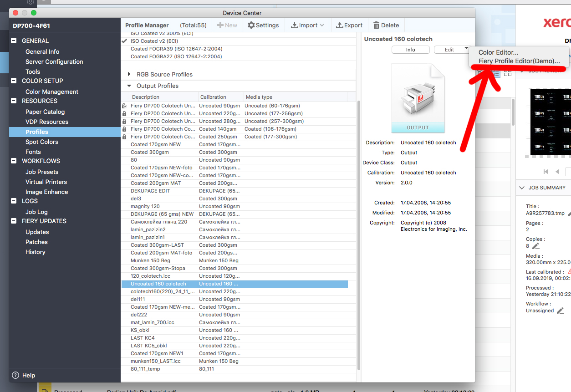Click the lock icon on Coated 250gsm row
The image size is (571, 392).
(124, 137)
